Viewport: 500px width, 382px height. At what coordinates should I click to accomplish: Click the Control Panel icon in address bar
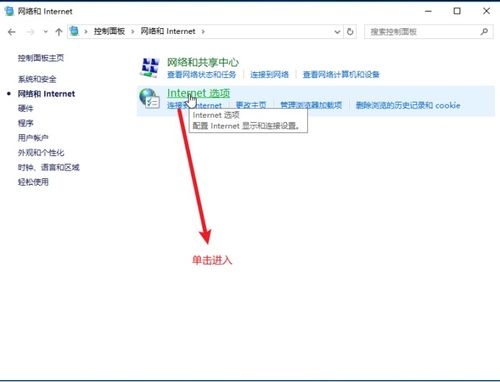[x=74, y=31]
